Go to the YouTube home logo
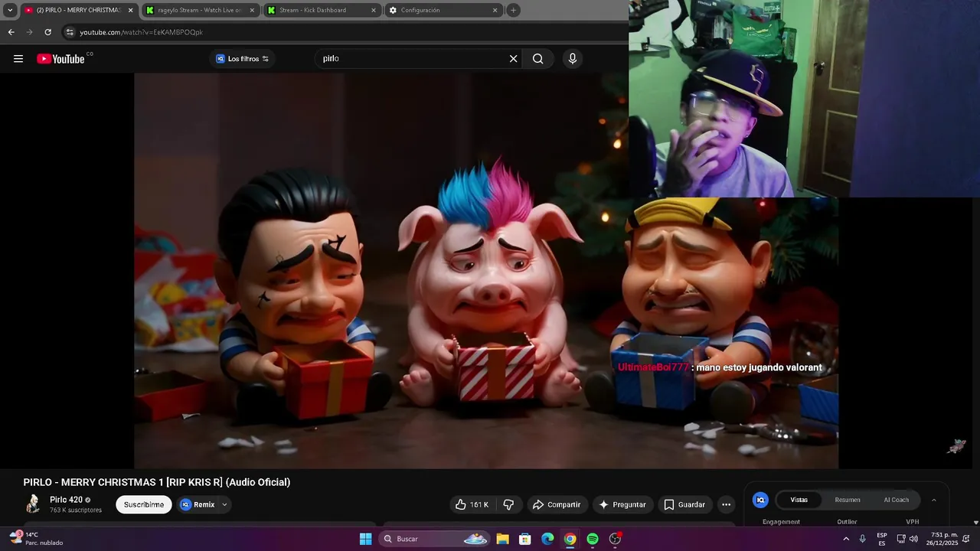980x551 pixels. [x=61, y=59]
